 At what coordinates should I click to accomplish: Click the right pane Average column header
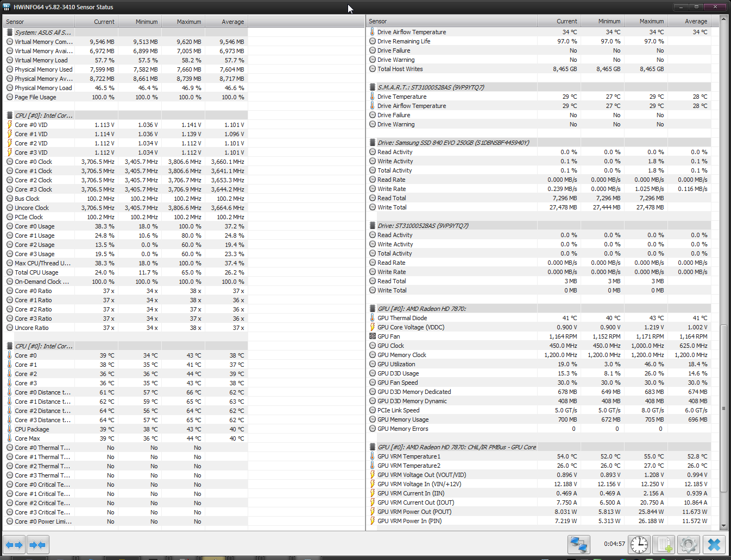[689, 21]
